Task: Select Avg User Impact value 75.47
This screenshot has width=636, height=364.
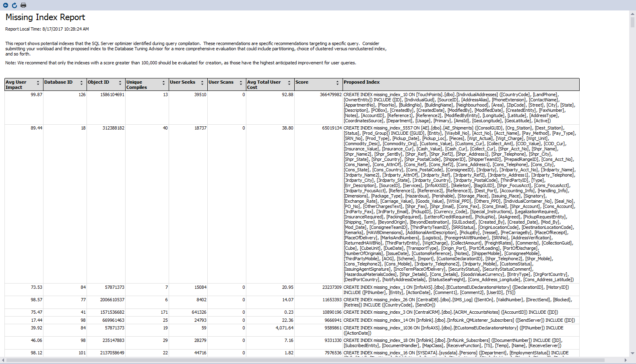Action: pos(37,312)
